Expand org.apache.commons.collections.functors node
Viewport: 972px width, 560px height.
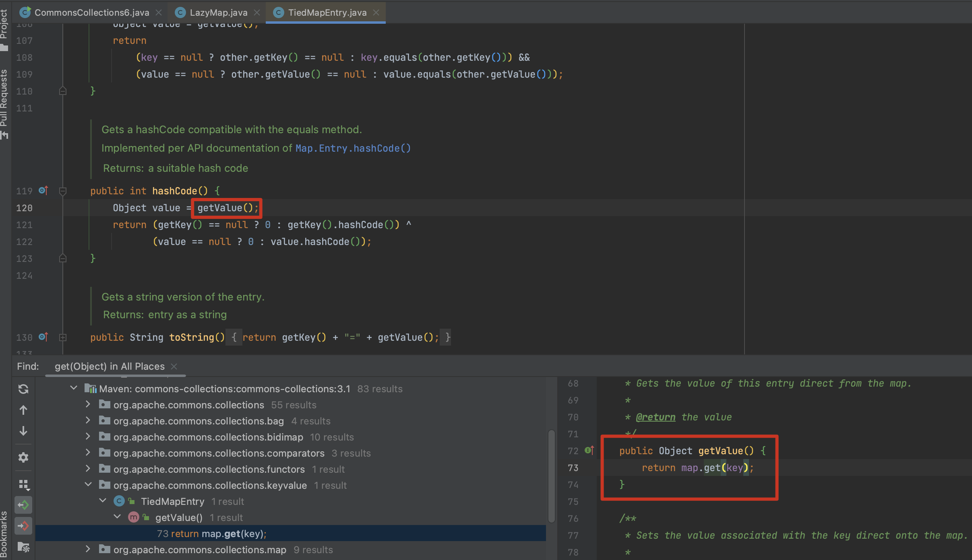[88, 469]
